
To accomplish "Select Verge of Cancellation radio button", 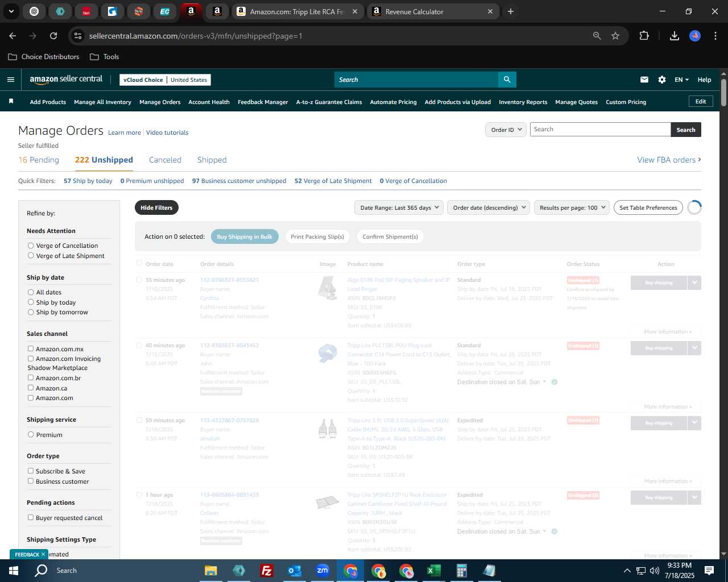I will click(31, 246).
